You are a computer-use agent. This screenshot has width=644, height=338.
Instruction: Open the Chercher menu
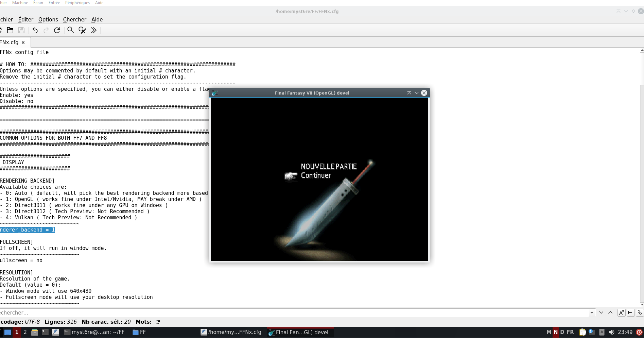[75, 19]
